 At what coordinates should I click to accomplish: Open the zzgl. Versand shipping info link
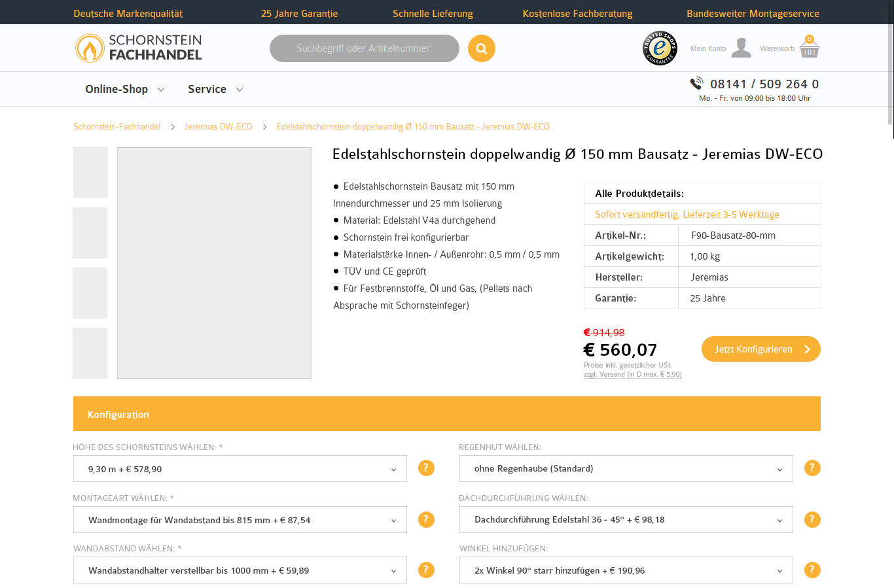coord(633,374)
